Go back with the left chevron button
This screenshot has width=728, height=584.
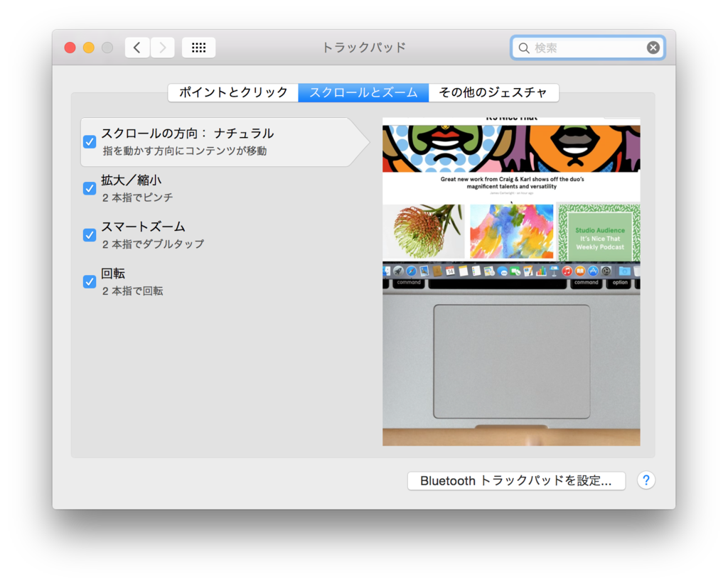click(137, 48)
